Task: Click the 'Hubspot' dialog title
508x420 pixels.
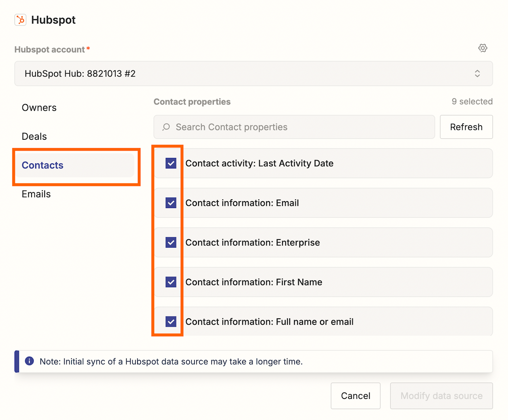Action: click(x=53, y=20)
